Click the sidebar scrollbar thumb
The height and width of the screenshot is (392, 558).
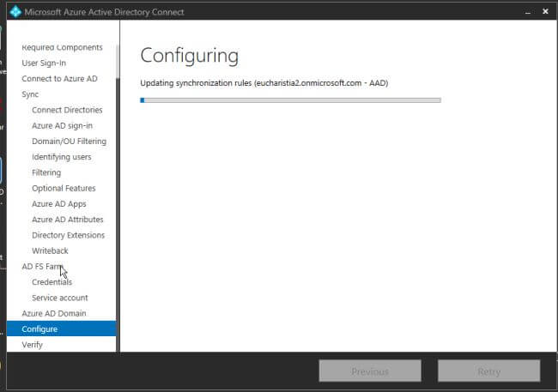[118, 62]
